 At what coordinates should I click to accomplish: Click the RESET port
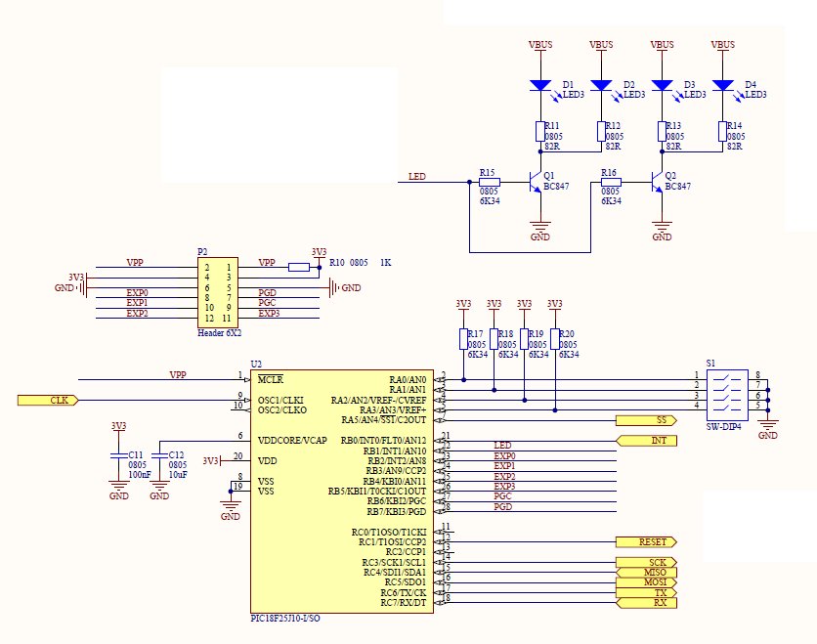point(646,541)
